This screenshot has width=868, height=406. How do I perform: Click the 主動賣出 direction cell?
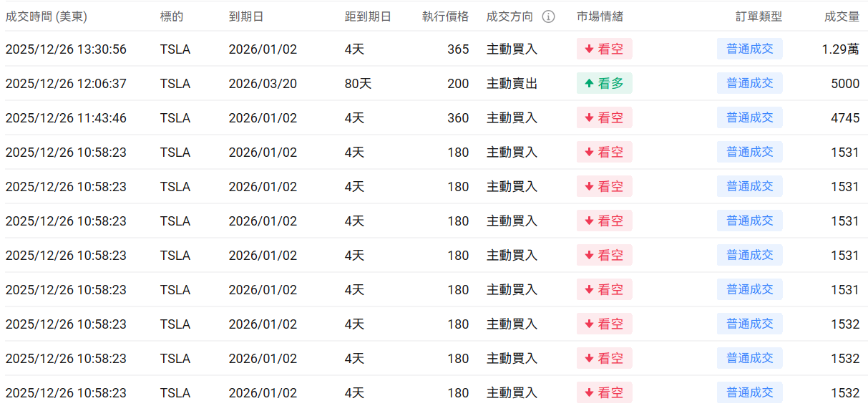pyautogui.click(x=512, y=84)
